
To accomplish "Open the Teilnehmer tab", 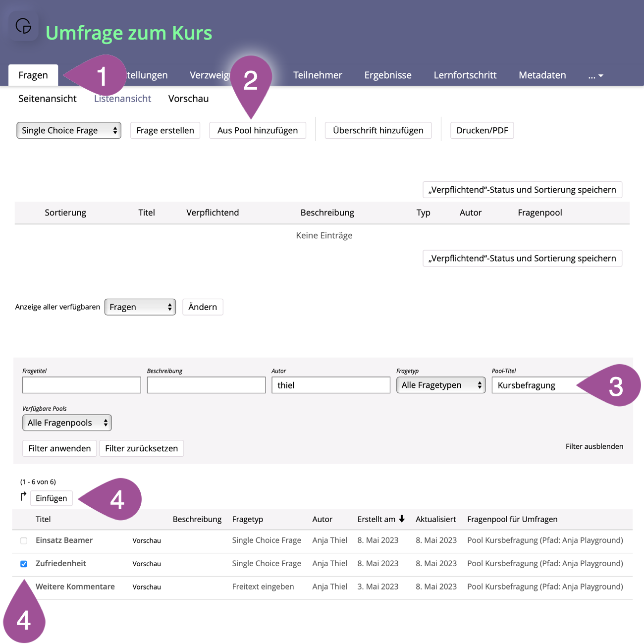I will coord(318,75).
